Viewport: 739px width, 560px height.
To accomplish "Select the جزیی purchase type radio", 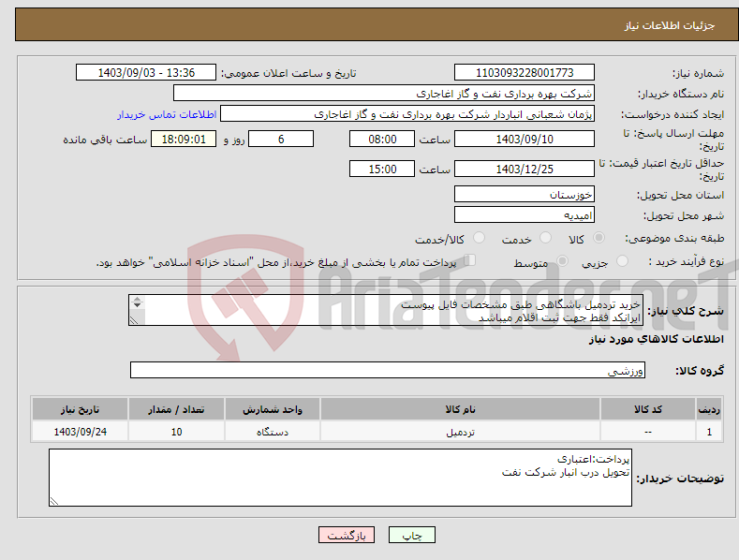I will pos(622,261).
